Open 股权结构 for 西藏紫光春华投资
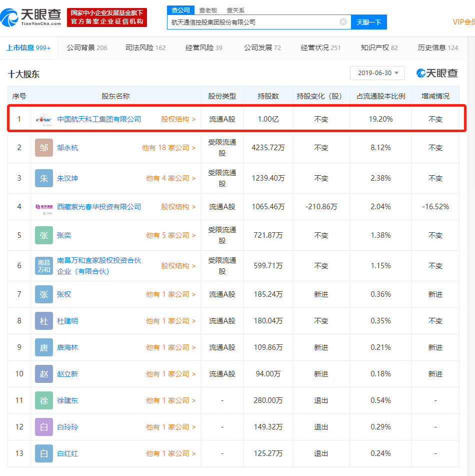Image resolution: width=475 pixels, height=476 pixels. coord(178,207)
